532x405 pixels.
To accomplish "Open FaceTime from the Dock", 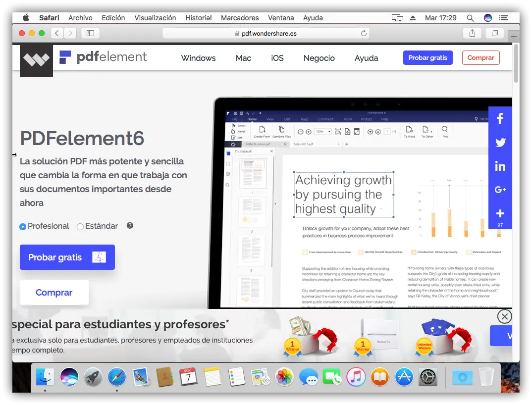I will (x=332, y=377).
